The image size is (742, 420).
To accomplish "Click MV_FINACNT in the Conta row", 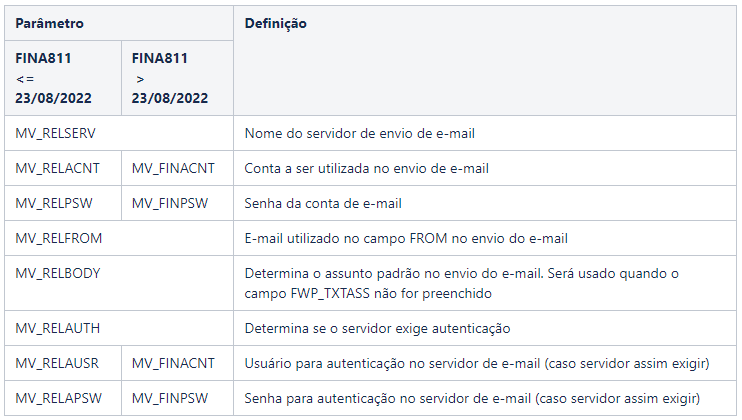I will pos(173,168).
